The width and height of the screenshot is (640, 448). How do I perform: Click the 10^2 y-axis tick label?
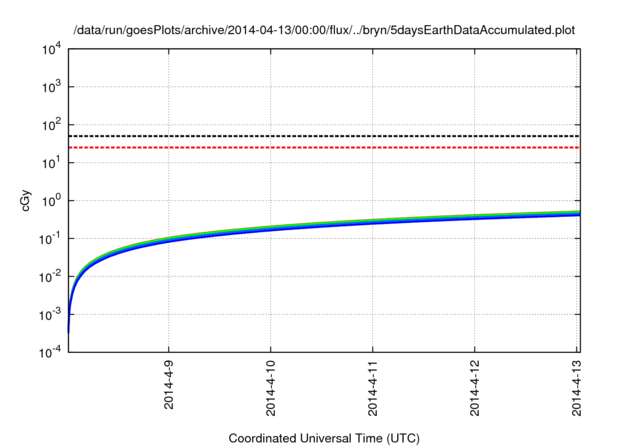tap(52, 125)
